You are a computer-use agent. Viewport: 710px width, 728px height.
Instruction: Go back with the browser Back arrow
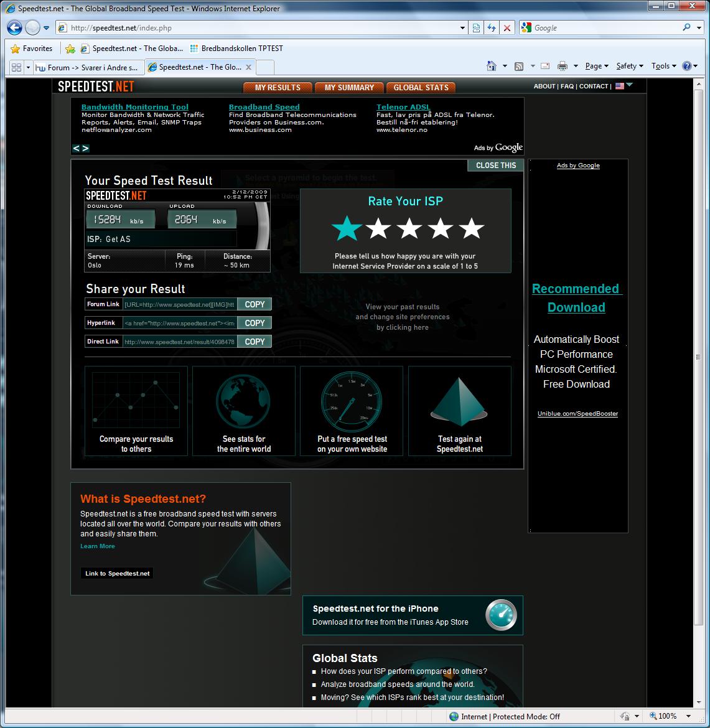[x=14, y=28]
